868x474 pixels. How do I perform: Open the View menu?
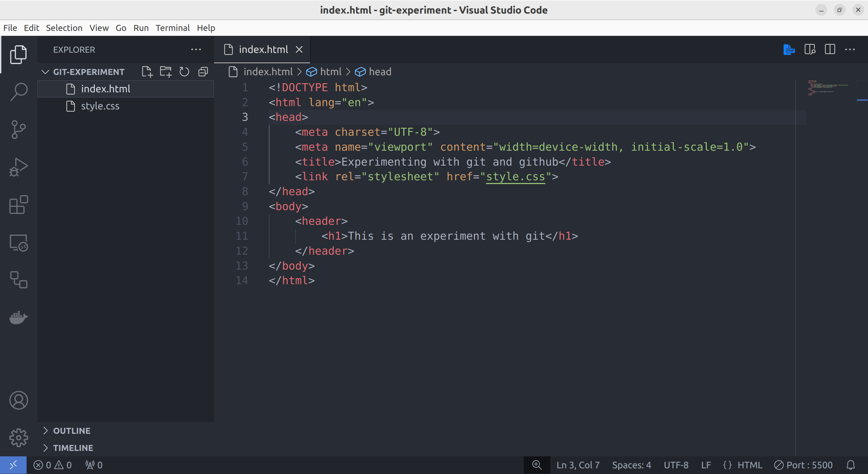99,28
